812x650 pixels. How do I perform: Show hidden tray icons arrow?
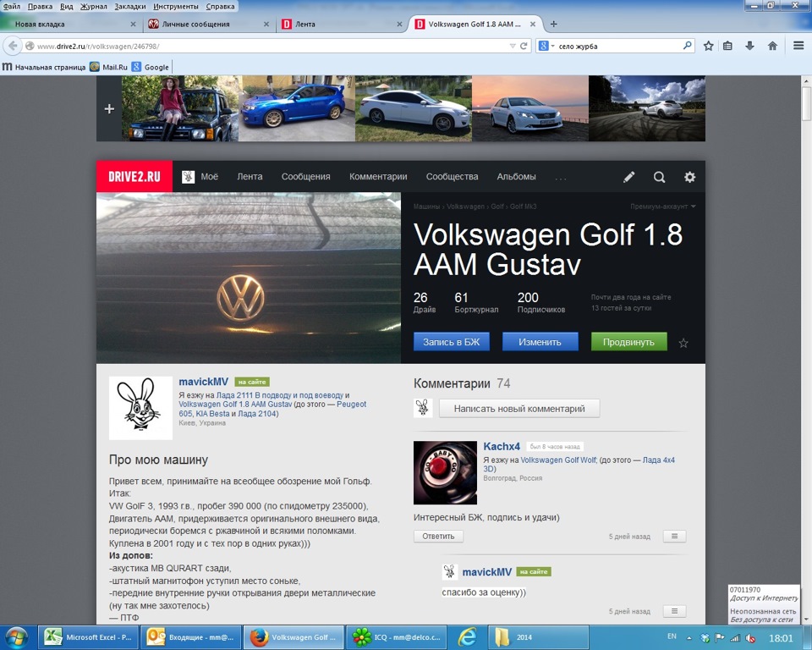[x=689, y=637]
